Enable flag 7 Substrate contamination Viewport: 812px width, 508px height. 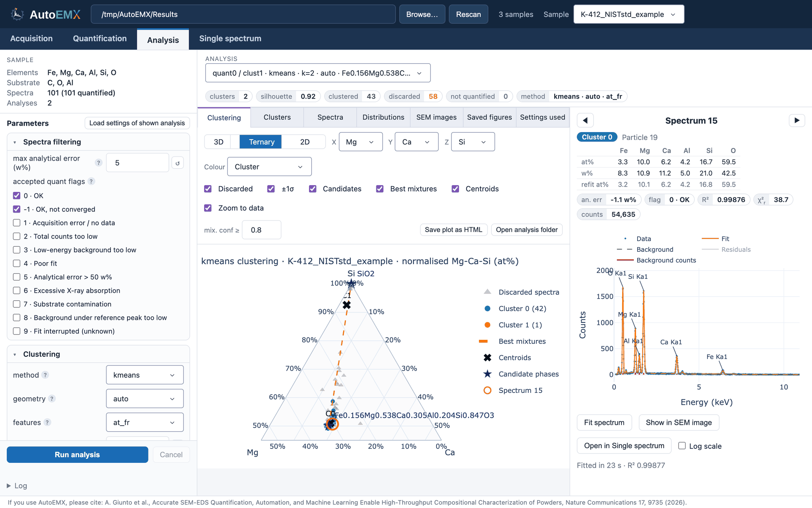tap(17, 304)
